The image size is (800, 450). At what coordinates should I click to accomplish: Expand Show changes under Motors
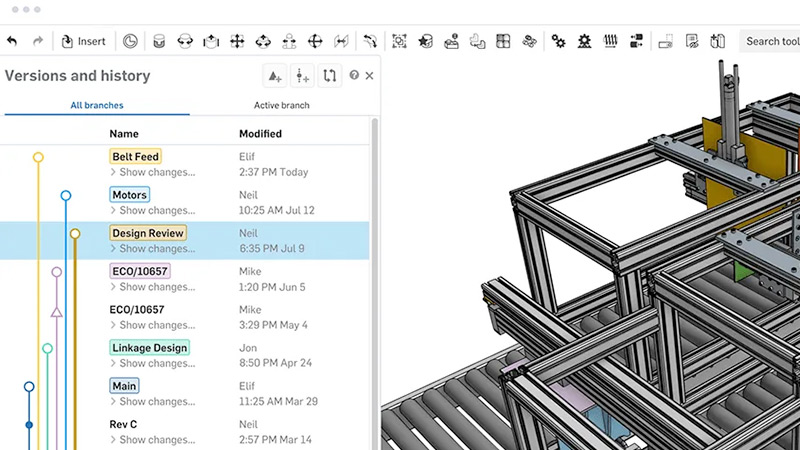tap(152, 210)
